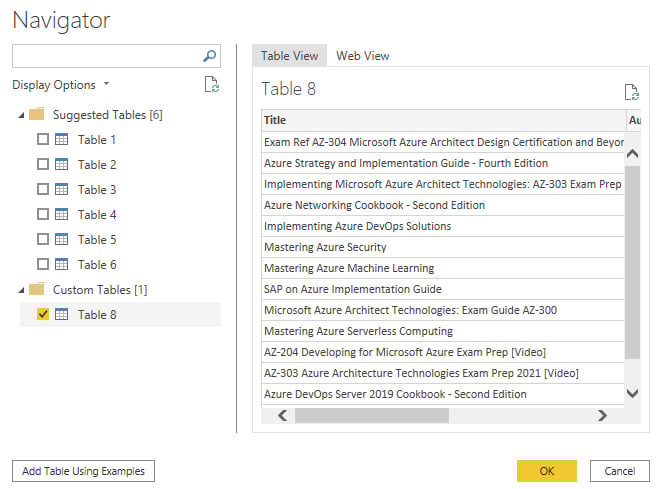Viewport: 657px width, 489px height.
Task: Toggle the Table 6 checkbox
Action: point(43,264)
